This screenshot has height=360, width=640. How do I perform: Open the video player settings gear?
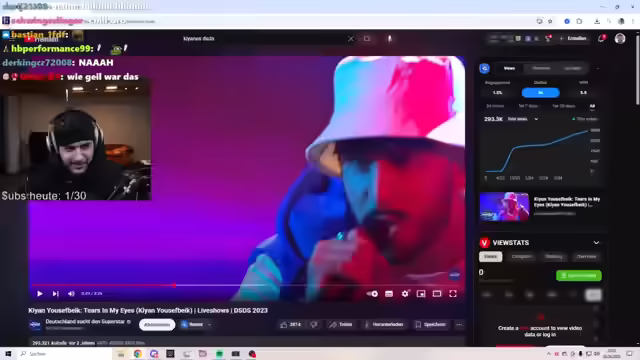(x=405, y=293)
